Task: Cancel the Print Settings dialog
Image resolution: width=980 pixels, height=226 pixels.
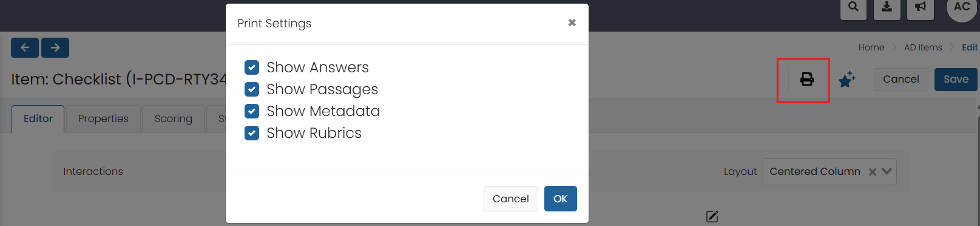Action: tap(510, 199)
